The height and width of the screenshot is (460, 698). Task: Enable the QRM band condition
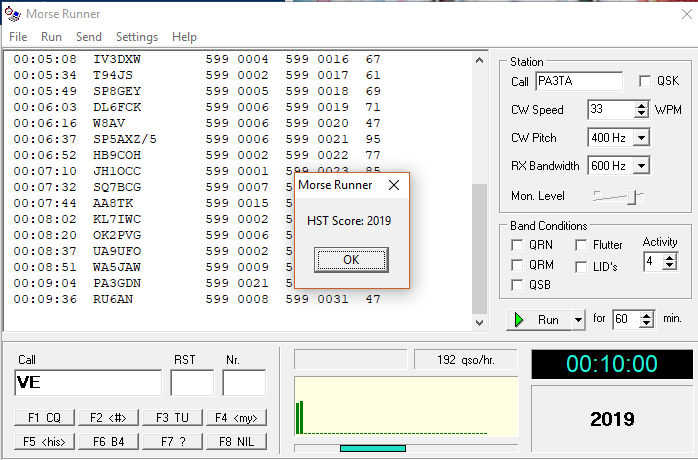[x=517, y=265]
